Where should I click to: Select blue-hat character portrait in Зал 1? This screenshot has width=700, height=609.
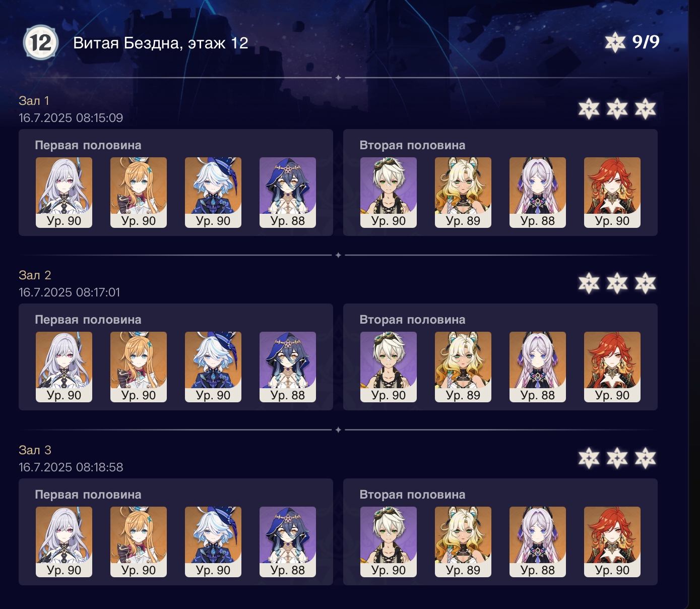(x=213, y=193)
